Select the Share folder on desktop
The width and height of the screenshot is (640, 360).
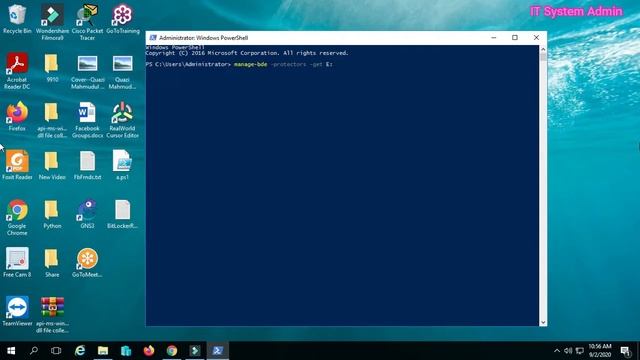[x=52, y=262]
